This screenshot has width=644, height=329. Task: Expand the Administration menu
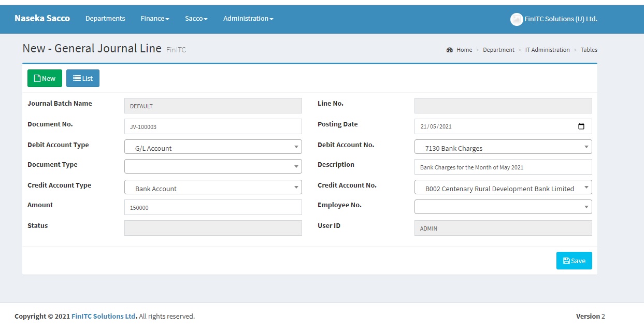[x=248, y=19]
